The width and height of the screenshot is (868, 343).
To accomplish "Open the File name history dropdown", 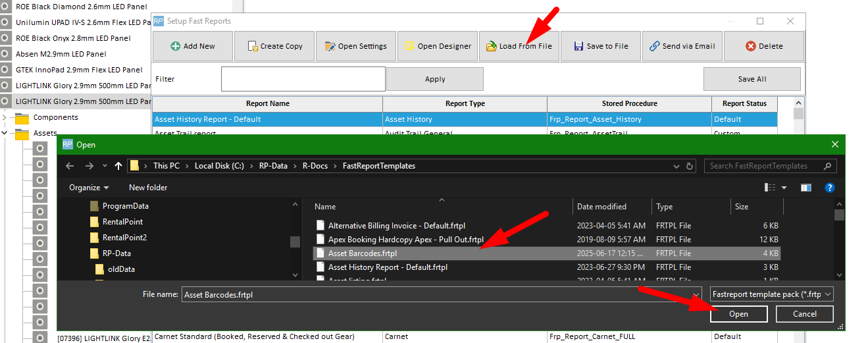I will [x=696, y=295].
